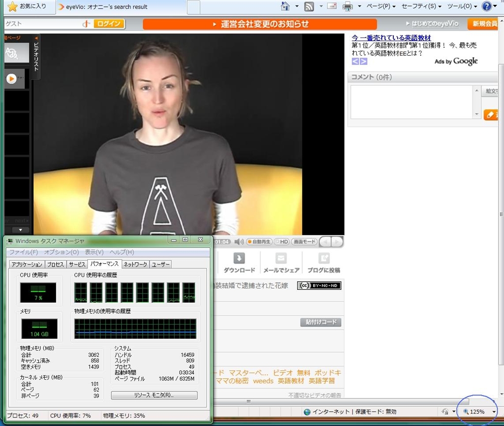Expand the Home button dropdown arrow
This screenshot has height=426, width=504.
coord(297,6)
